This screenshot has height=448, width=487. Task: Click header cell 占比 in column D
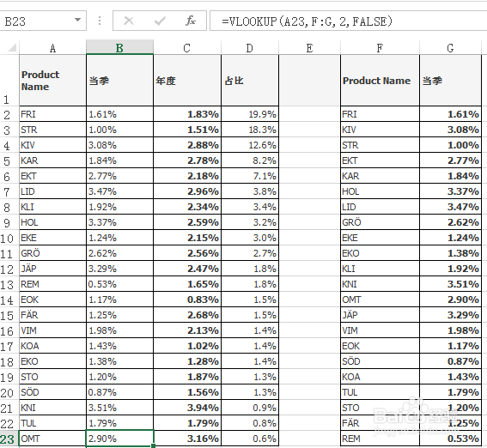pos(250,81)
